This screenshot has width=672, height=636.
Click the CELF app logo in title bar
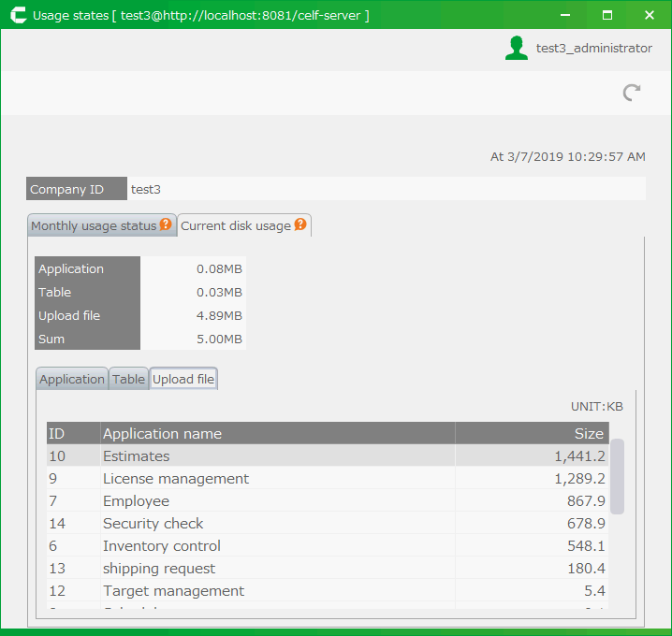point(16,15)
